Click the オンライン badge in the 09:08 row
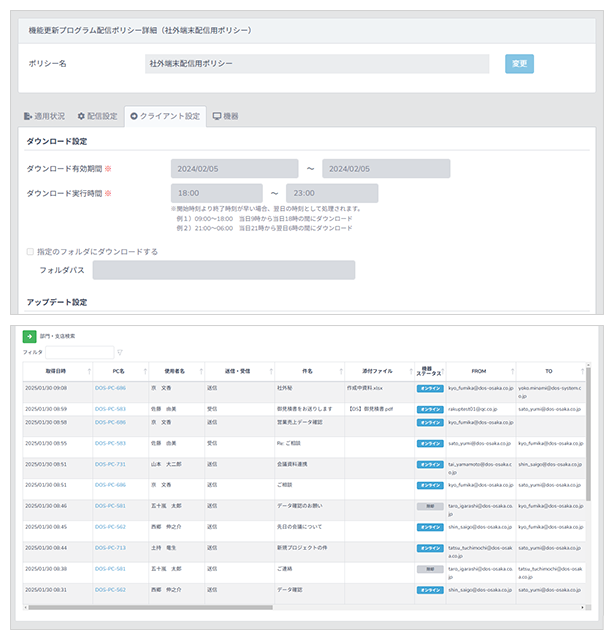The image size is (614, 640). [430, 389]
